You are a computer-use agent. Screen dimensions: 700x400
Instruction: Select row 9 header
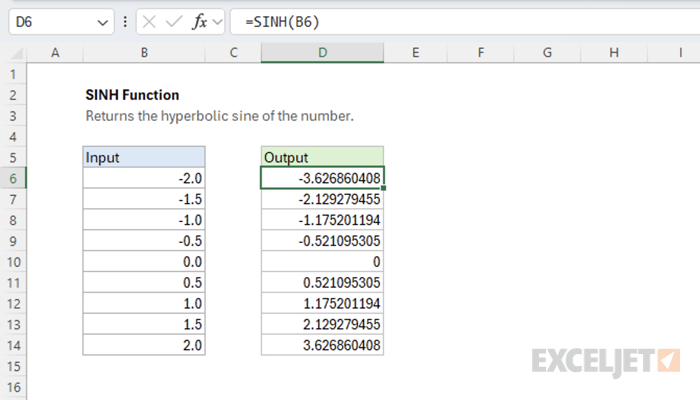tap(13, 241)
